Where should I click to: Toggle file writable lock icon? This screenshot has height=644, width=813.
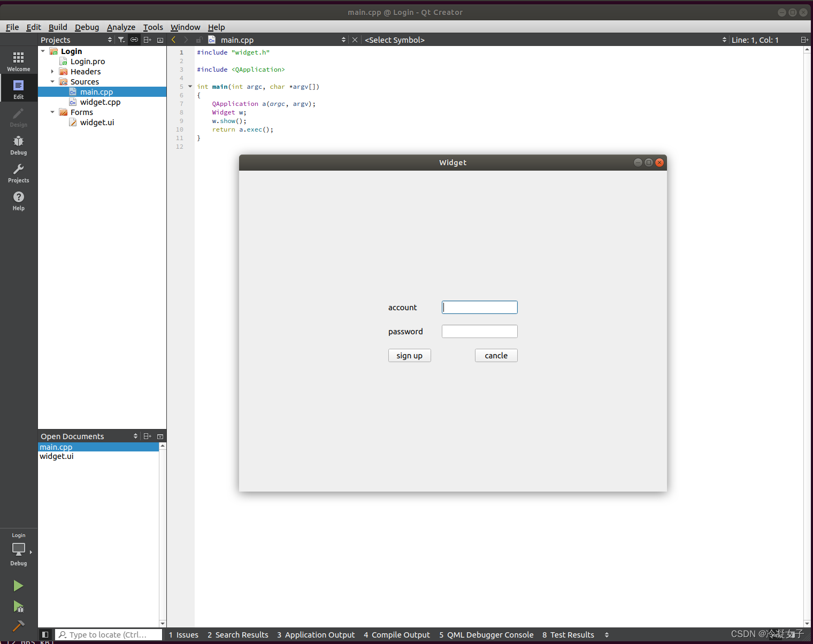point(198,40)
